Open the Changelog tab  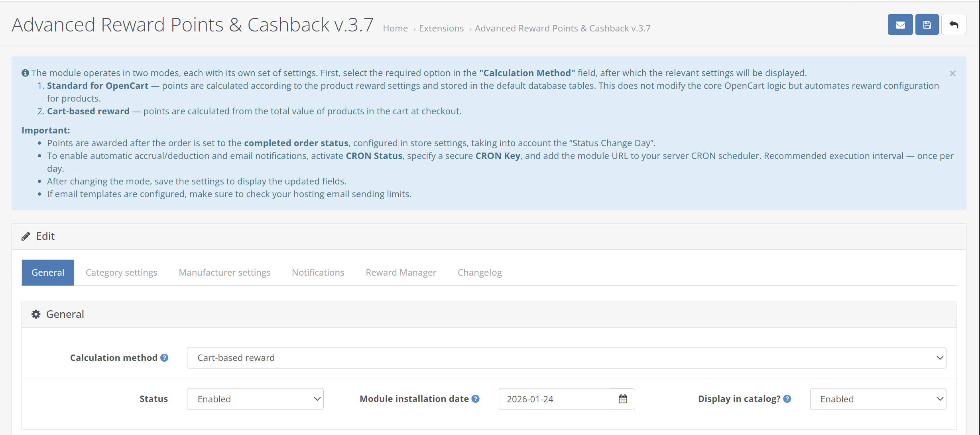[480, 272]
